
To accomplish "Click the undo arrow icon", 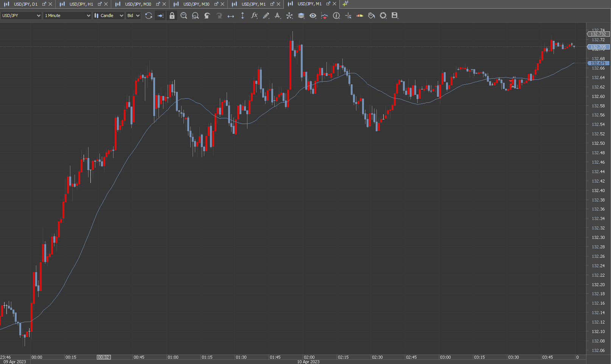I will [207, 15].
